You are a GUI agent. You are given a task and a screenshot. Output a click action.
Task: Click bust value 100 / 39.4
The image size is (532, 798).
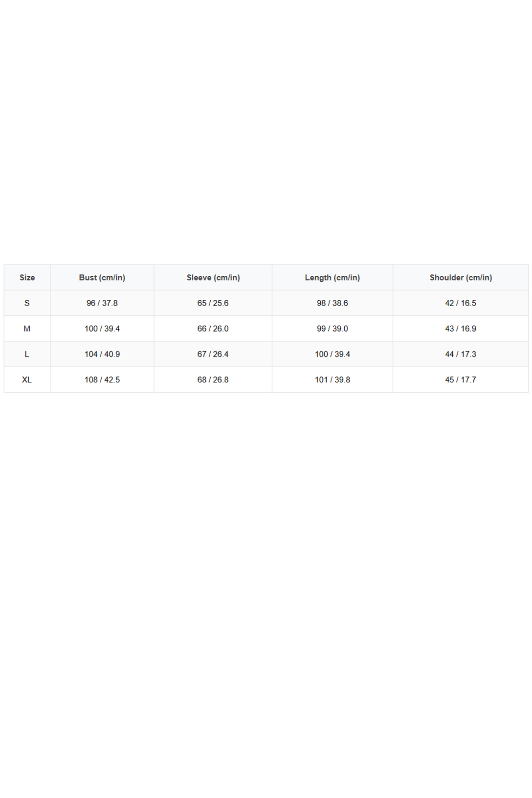pyautogui.click(x=102, y=329)
